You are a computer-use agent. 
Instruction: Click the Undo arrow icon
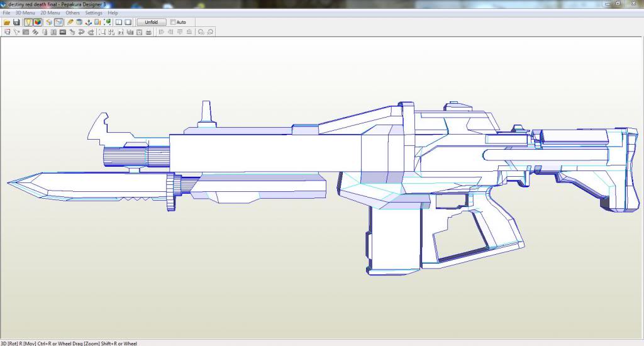tap(81, 32)
